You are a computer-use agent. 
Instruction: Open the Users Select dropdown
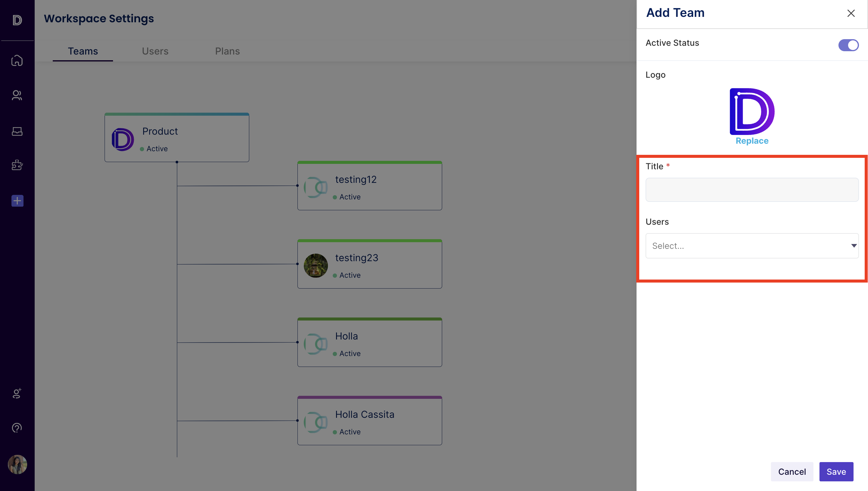point(752,245)
